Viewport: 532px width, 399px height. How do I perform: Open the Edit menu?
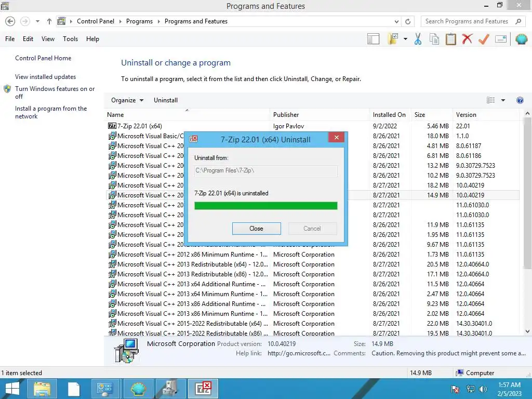(28, 39)
